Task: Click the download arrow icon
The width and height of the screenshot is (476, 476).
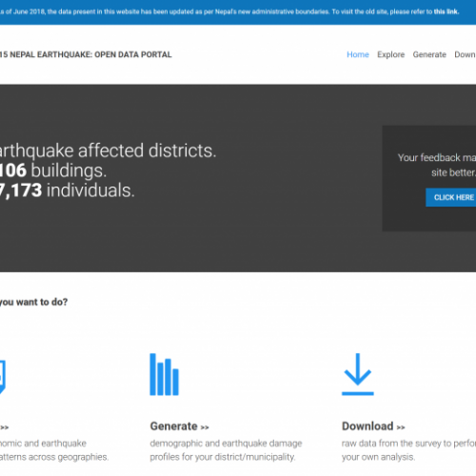Action: click(x=358, y=374)
